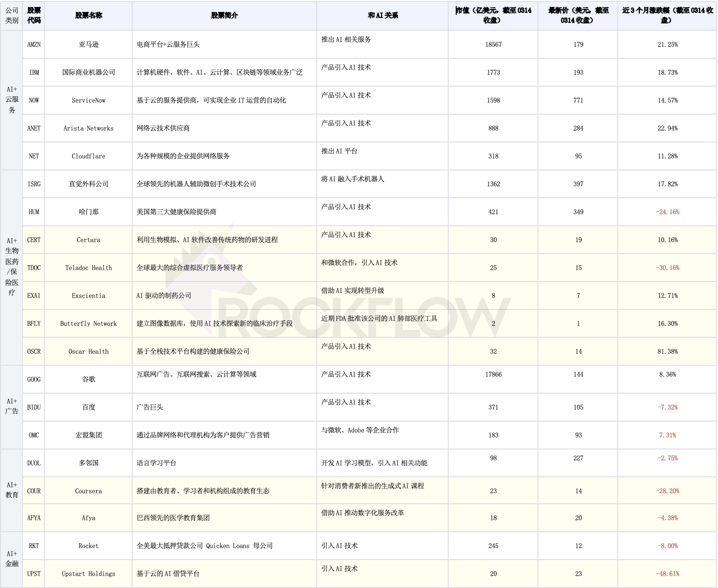This screenshot has height=588, width=718.
Task: Click the 股票简介 column header
Action: 224,15
